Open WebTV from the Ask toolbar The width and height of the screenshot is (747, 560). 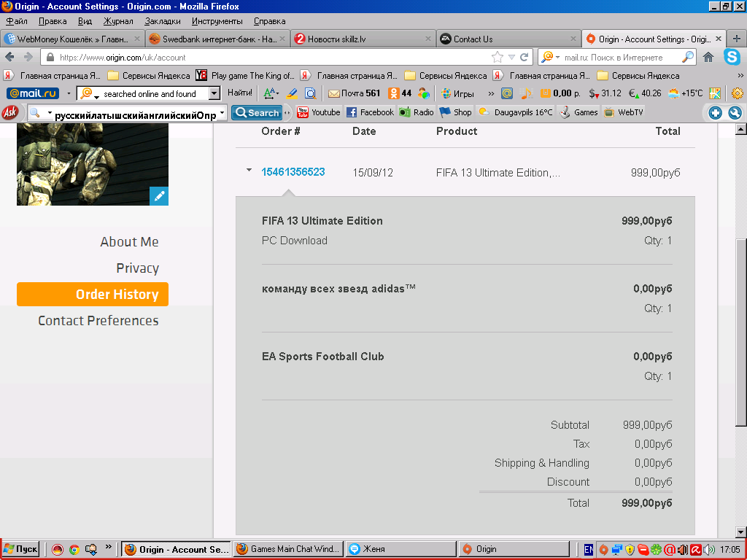(x=623, y=112)
